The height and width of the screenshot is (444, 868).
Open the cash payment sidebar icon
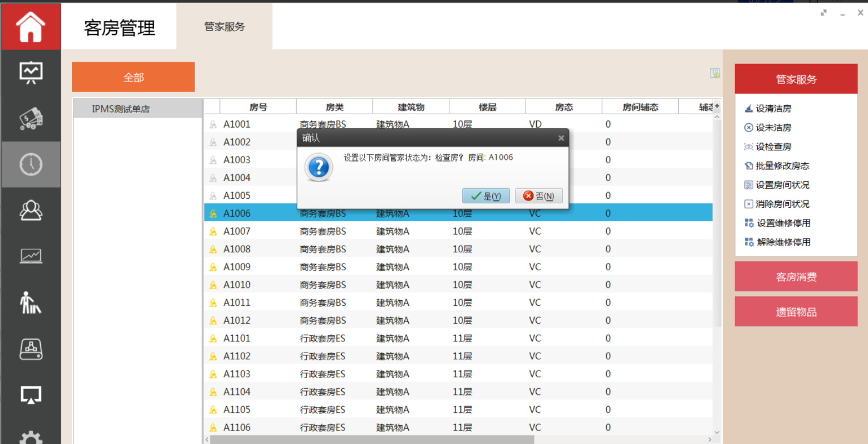[x=31, y=118]
